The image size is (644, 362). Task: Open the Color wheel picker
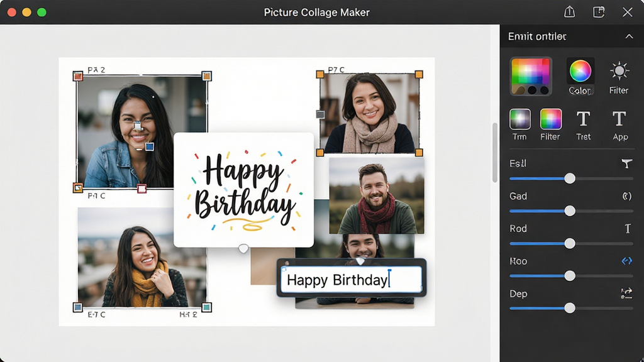(x=580, y=71)
